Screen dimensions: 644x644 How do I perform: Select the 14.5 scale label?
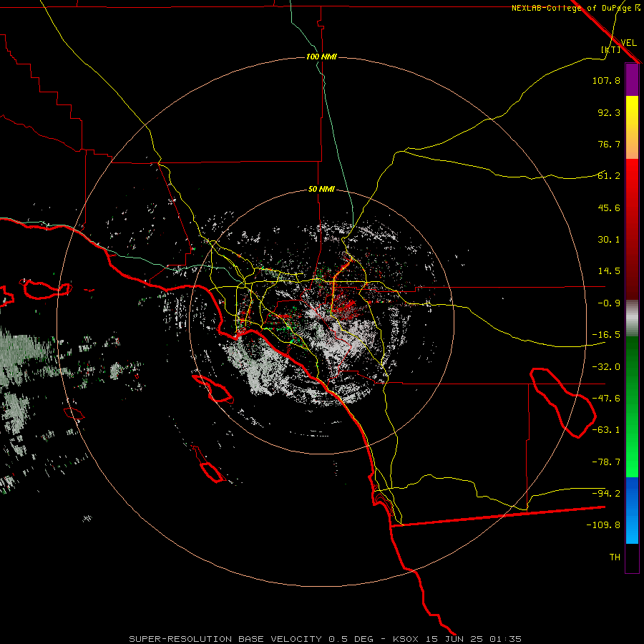tap(609, 271)
